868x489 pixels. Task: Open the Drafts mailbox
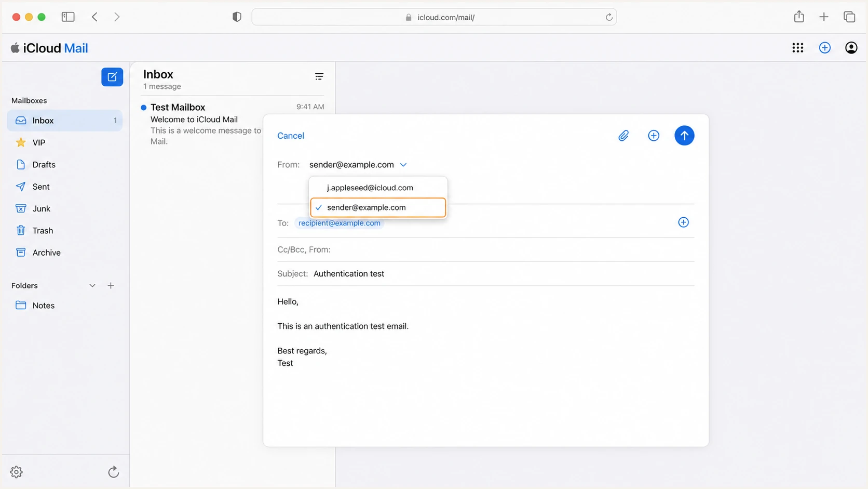coord(65,165)
